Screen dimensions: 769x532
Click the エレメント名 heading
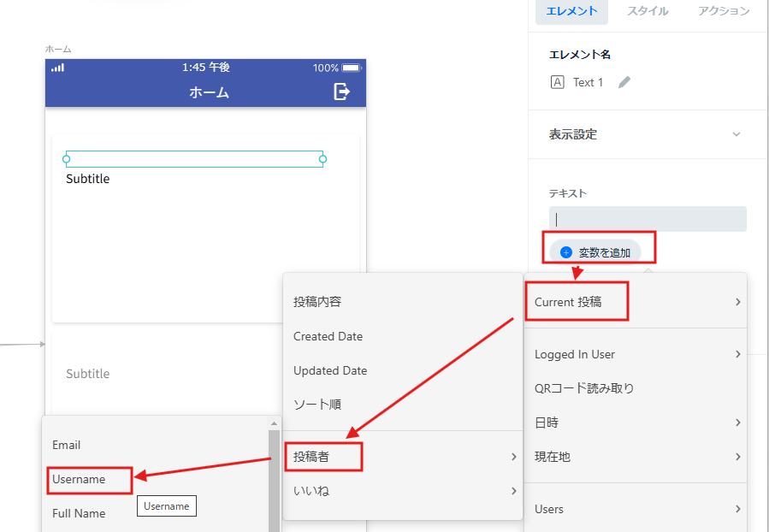tap(580, 55)
